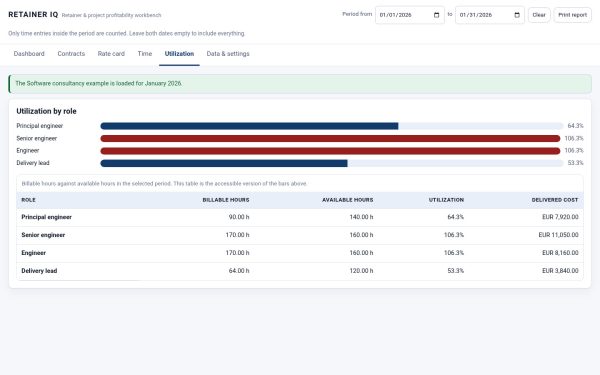Click the 120.00 h available hours cell

[x=361, y=271]
